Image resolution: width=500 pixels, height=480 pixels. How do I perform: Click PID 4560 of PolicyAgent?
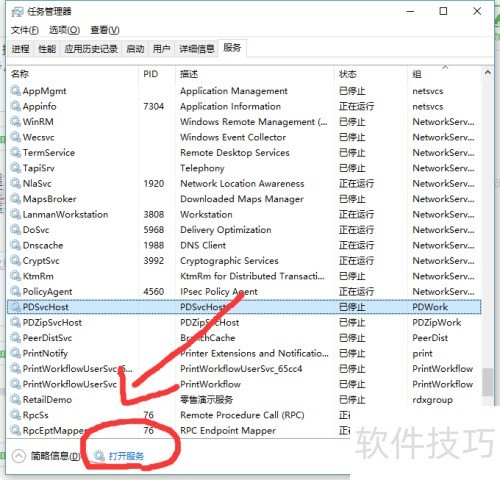(154, 292)
